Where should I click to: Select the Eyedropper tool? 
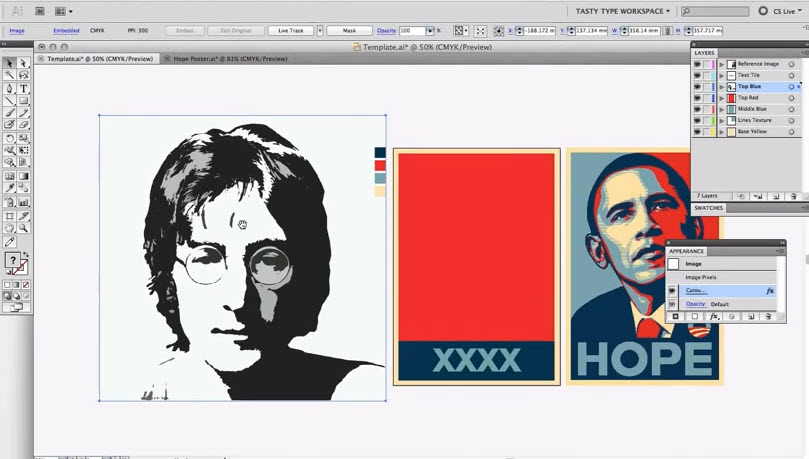tap(9, 188)
